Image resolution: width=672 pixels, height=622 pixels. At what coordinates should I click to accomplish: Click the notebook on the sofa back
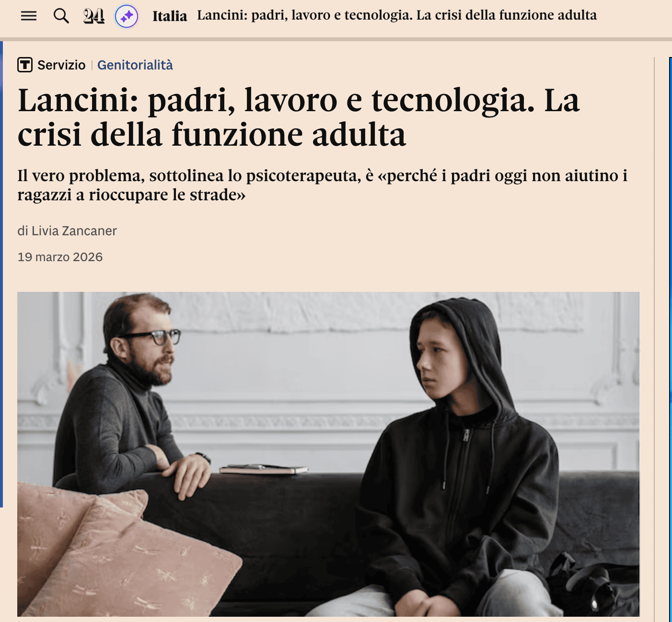[263, 469]
